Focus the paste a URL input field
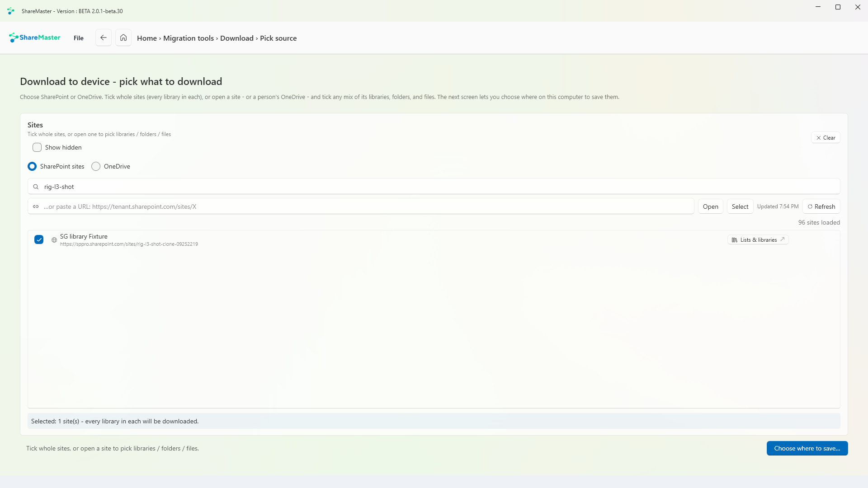Image resolution: width=868 pixels, height=488 pixels. [x=361, y=206]
